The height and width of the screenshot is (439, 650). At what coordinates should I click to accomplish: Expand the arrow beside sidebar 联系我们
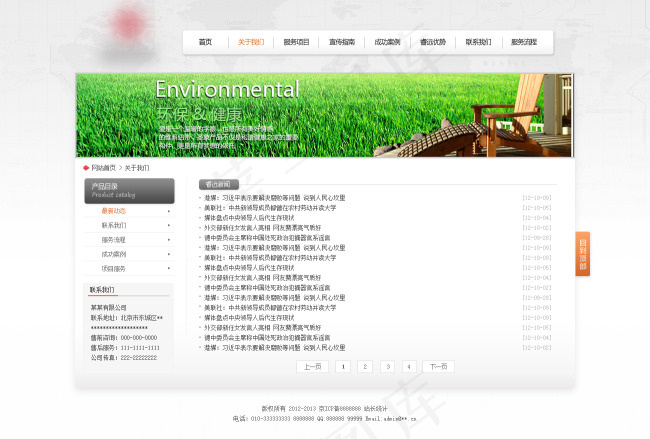[169, 226]
